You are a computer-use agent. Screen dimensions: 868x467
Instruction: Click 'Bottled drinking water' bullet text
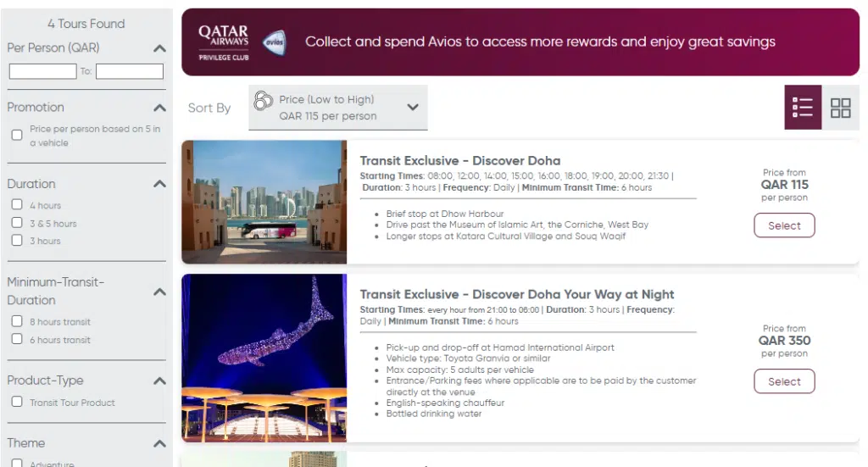434,414
